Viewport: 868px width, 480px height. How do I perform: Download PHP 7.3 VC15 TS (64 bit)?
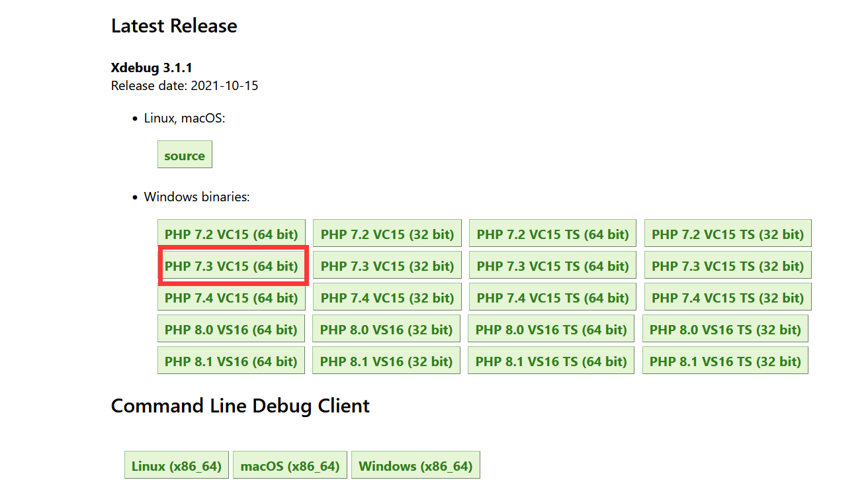(x=552, y=265)
